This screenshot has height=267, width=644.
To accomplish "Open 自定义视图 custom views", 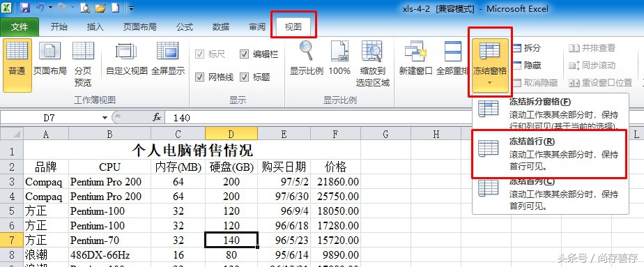I will (x=127, y=59).
